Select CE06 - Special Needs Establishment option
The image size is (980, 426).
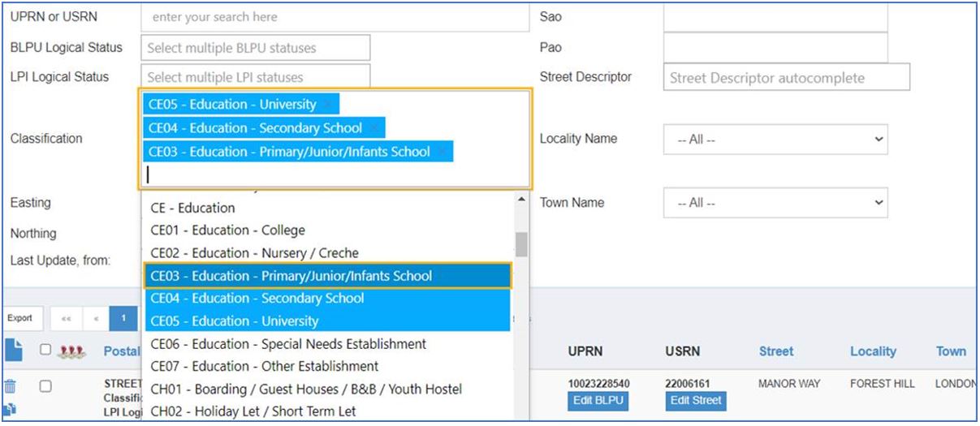click(327, 344)
